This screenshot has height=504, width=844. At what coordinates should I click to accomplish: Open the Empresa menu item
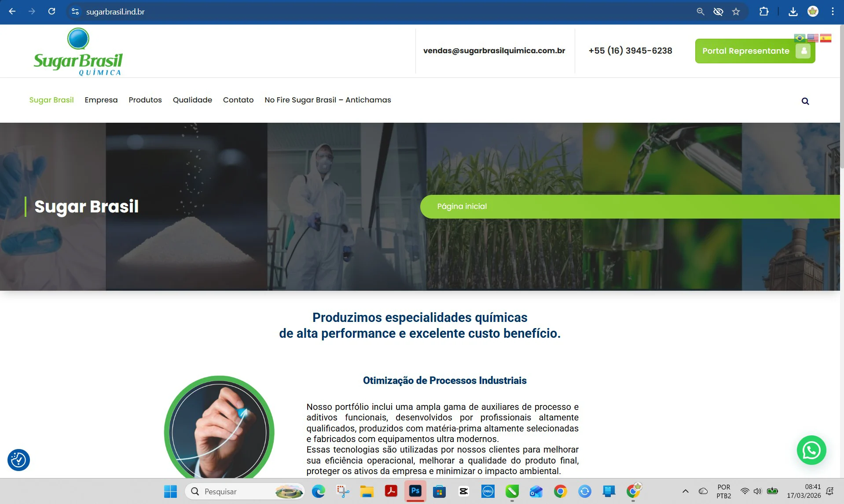point(101,100)
